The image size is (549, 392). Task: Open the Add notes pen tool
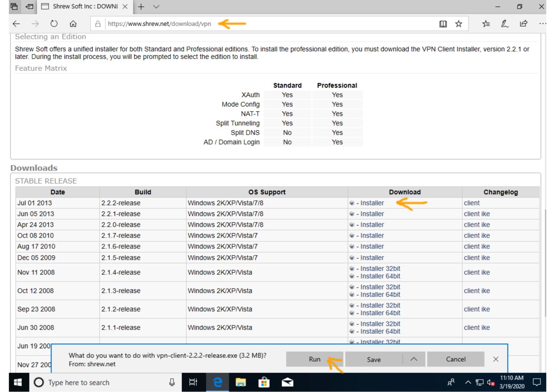(x=504, y=24)
